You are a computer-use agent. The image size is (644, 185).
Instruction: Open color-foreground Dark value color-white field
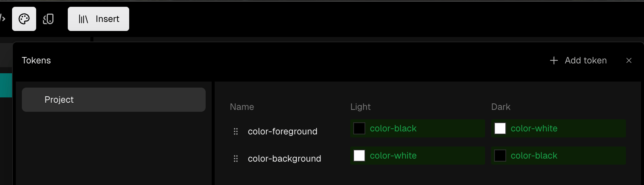coord(559,128)
